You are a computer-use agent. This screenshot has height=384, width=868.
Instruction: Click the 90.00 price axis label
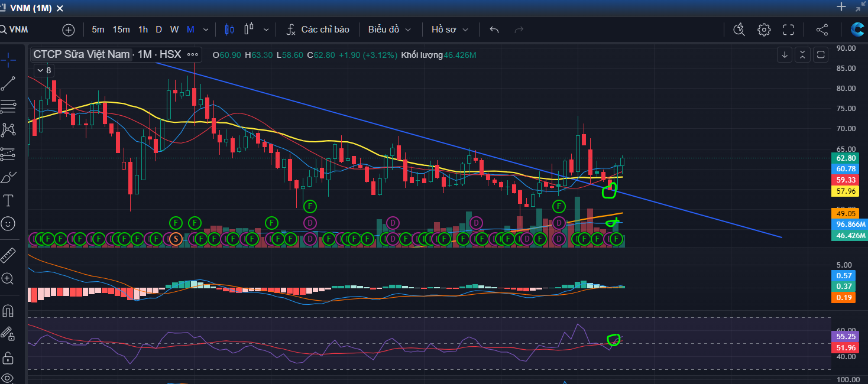coord(846,48)
